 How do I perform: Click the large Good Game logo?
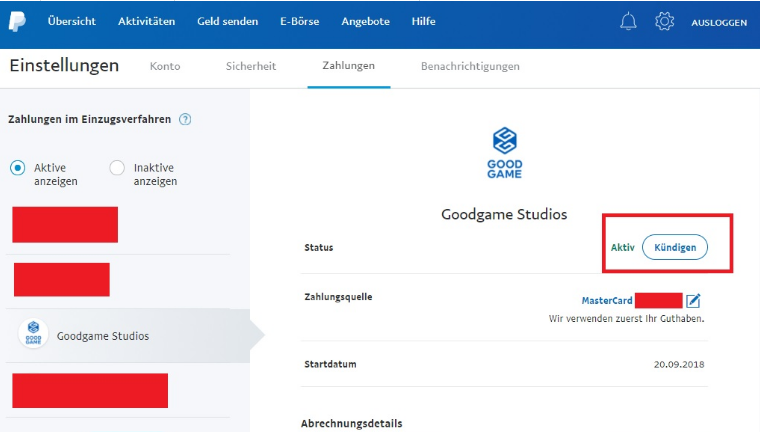tap(505, 153)
